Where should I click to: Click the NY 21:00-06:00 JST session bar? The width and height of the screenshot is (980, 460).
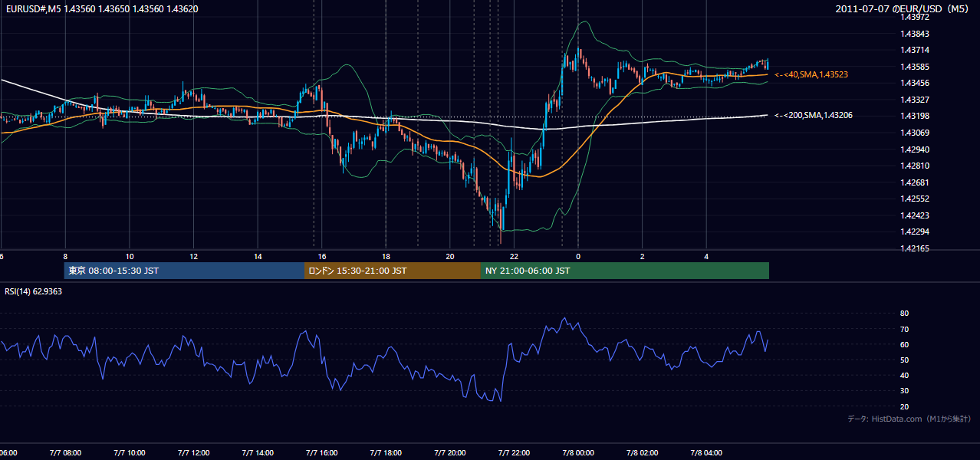625,271
